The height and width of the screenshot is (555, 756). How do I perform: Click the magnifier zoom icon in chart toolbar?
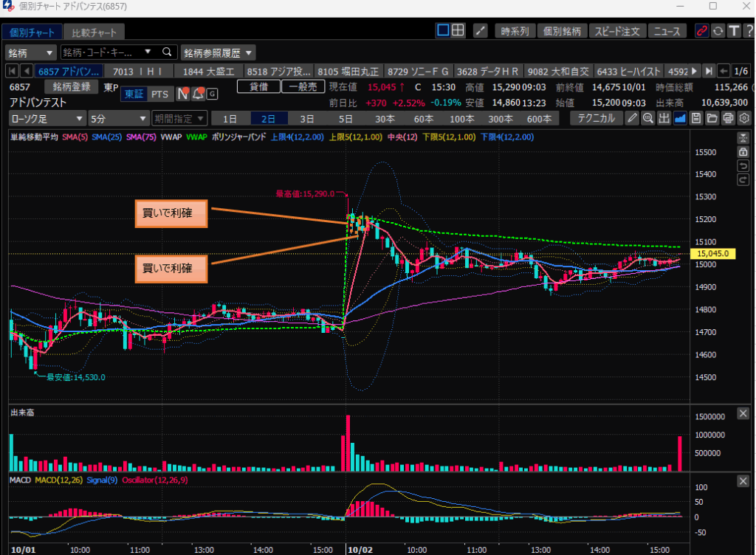click(647, 119)
